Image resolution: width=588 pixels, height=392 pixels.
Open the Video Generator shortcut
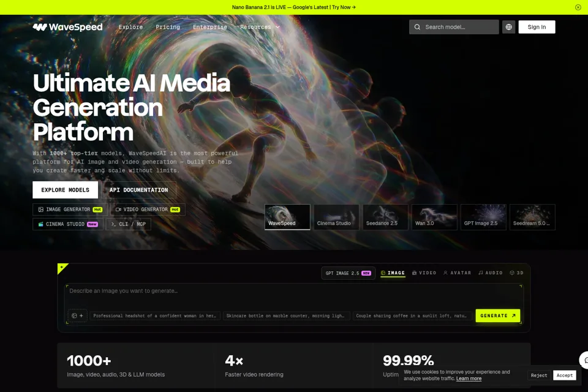point(148,209)
